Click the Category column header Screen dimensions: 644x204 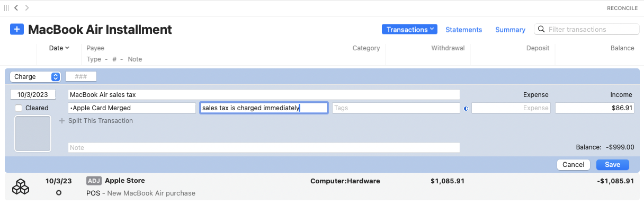click(366, 48)
